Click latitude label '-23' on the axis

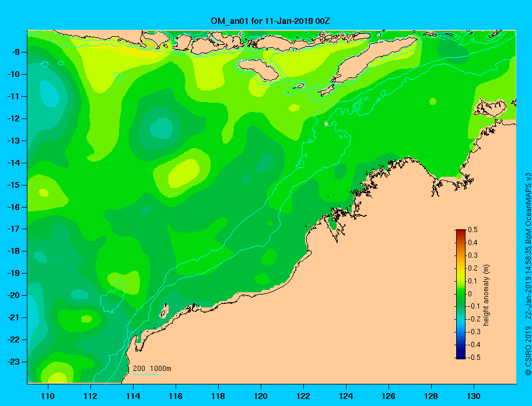pos(13,362)
